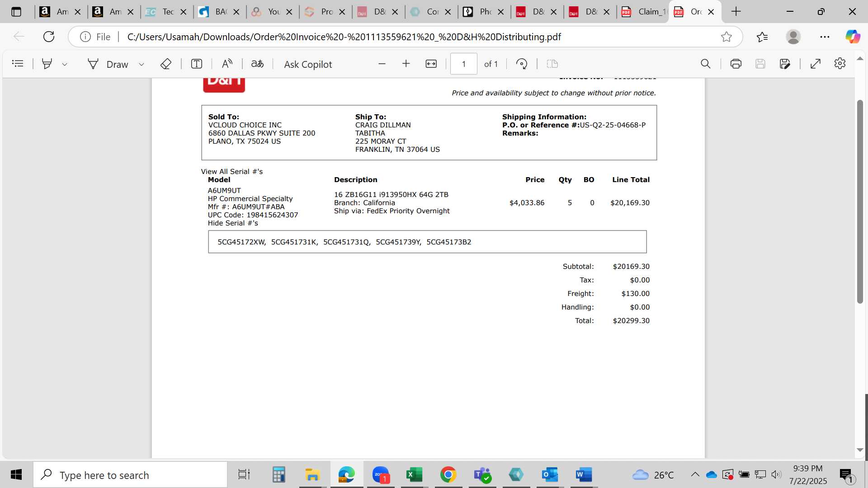Click the weather widget showing 26°C
This screenshot has height=488, width=868.
coord(653,475)
